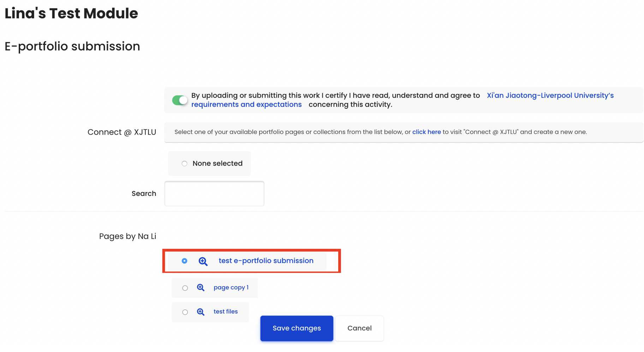
Task: Click the E-portfolio submission heading
Action: coord(72,46)
